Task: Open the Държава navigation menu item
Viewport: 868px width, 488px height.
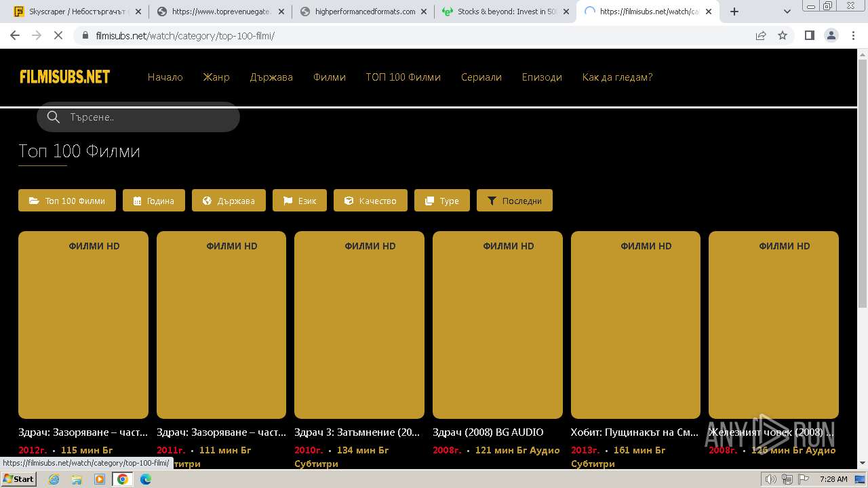Action: point(271,77)
